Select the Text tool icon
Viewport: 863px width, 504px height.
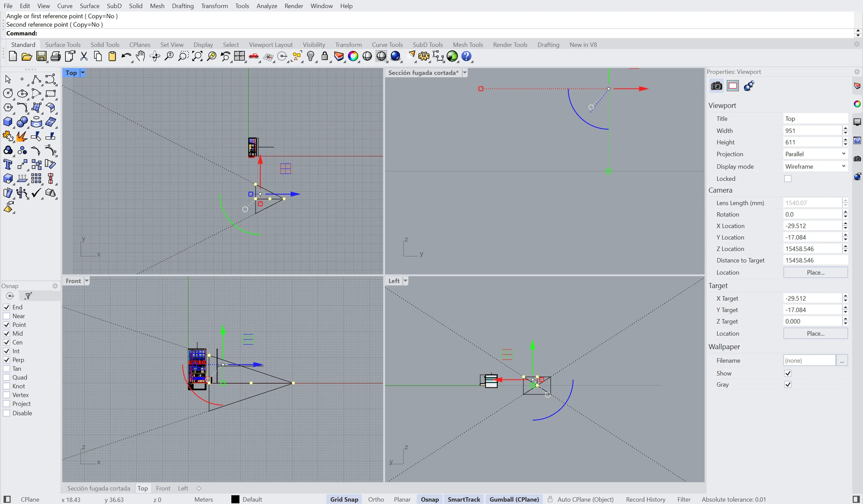(x=8, y=164)
